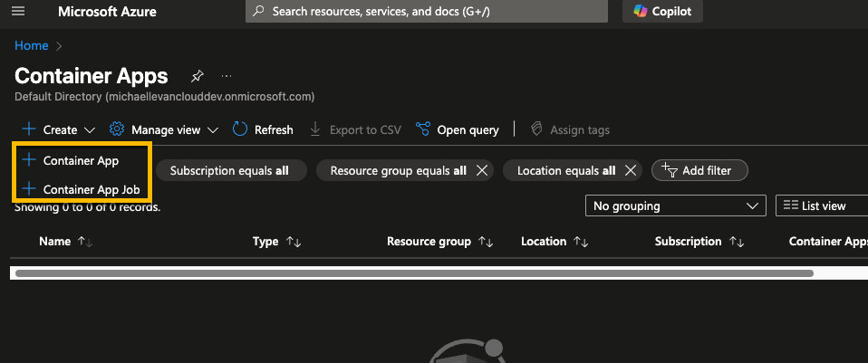The width and height of the screenshot is (868, 363).
Task: Click the sort arrows beside Resource group
Action: (x=486, y=242)
